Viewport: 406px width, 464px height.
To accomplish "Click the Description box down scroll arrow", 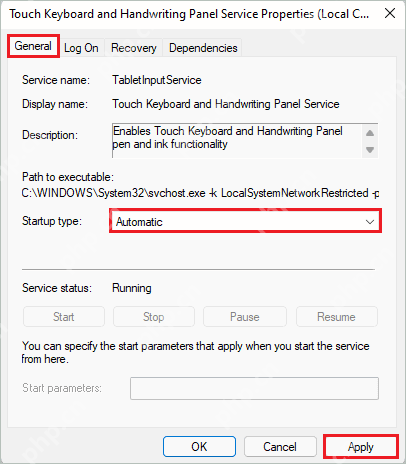I will [x=370, y=149].
